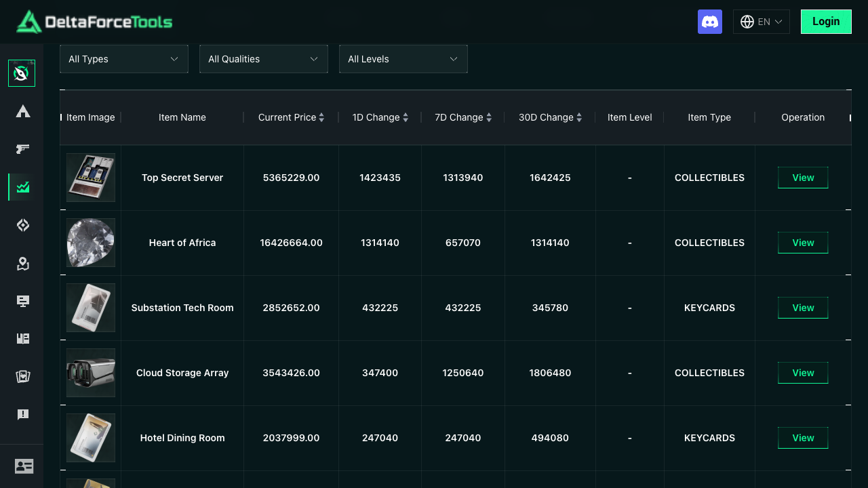This screenshot has height=488, width=868.
Task: View details for Heart of Africa
Action: [803, 243]
